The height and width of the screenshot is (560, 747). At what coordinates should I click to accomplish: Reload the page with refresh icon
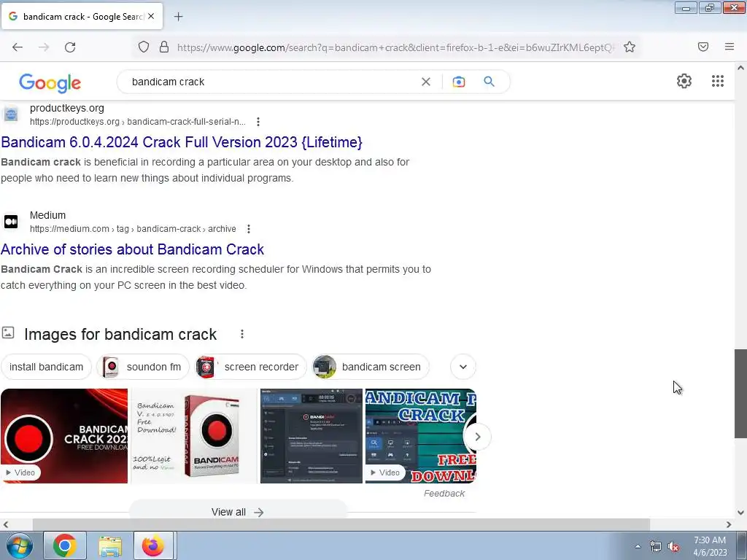click(70, 47)
